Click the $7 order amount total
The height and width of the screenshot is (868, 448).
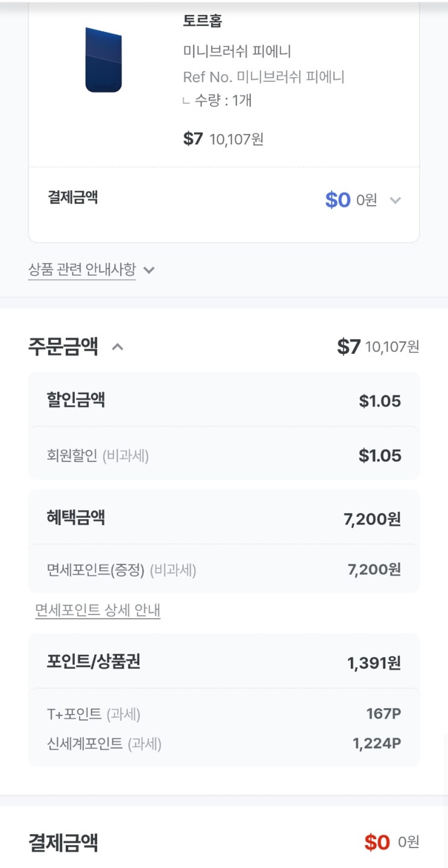349,347
